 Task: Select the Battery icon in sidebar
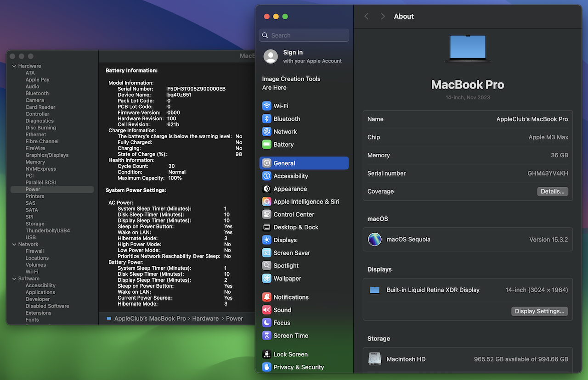[x=266, y=145]
